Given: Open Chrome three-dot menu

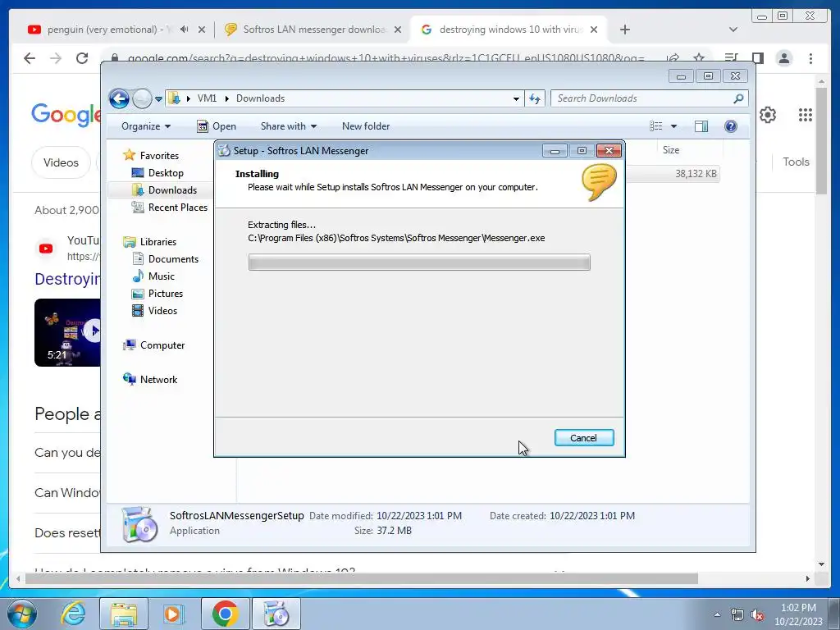Looking at the screenshot, I should (810, 58).
